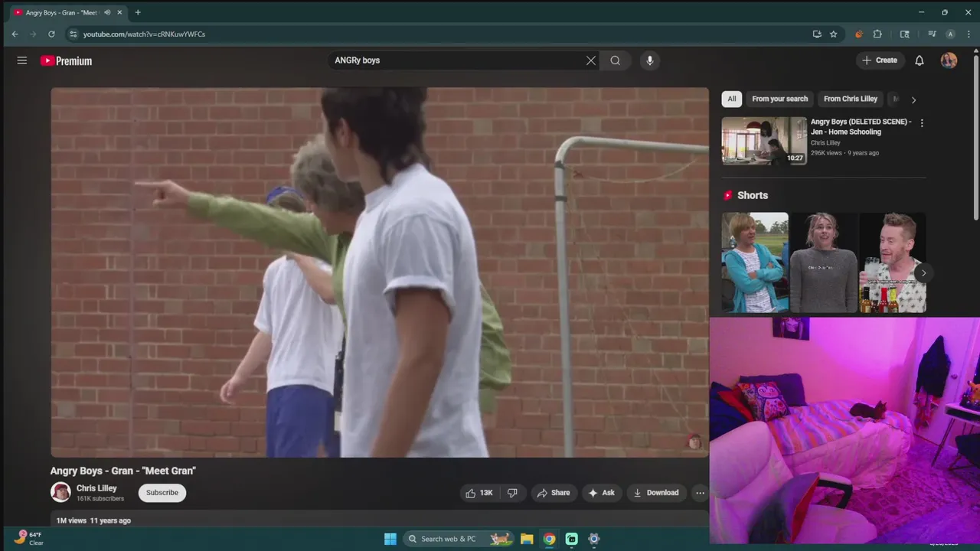Subscribe to Chris Lilley channel
The image size is (980, 551).
point(162,493)
